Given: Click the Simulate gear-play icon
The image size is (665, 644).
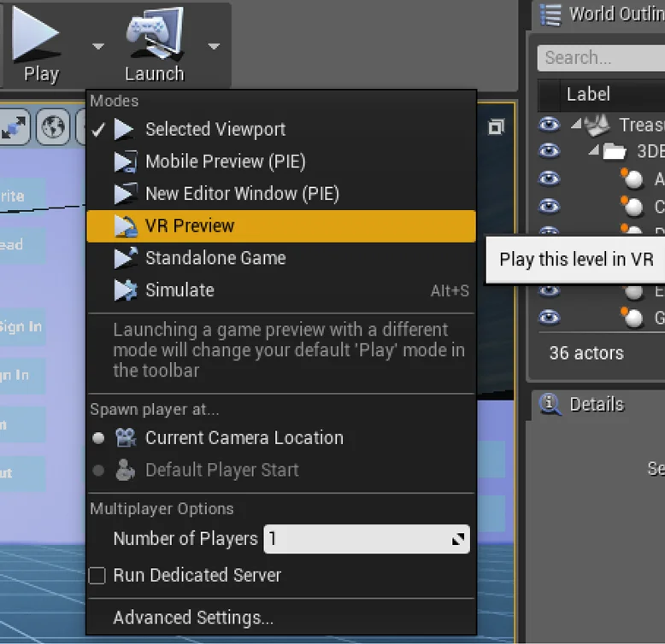Looking at the screenshot, I should tap(126, 290).
